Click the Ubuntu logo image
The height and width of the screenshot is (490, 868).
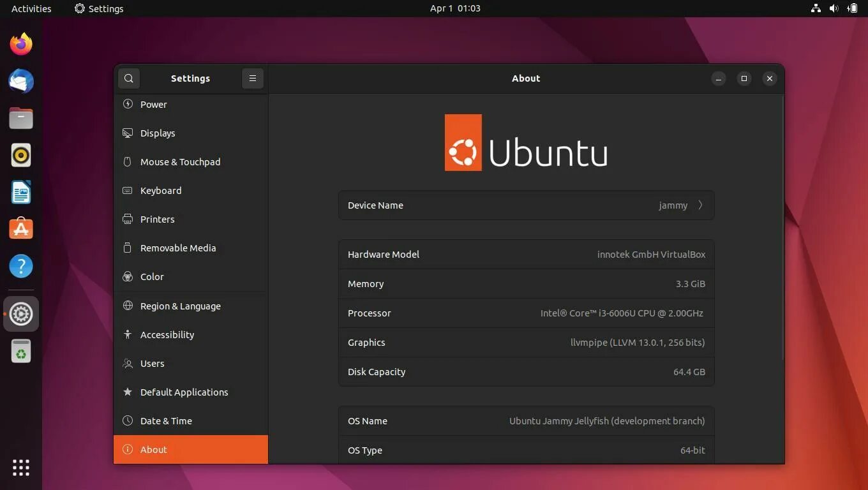(x=526, y=142)
